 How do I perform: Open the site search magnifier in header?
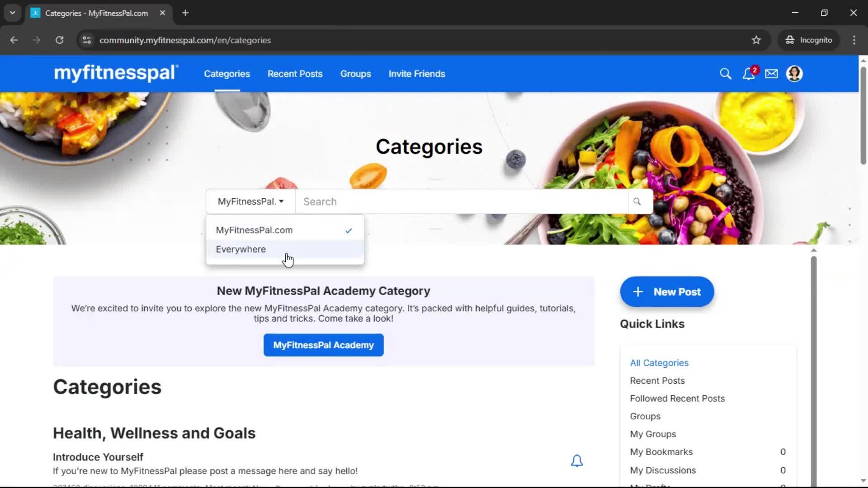point(725,74)
